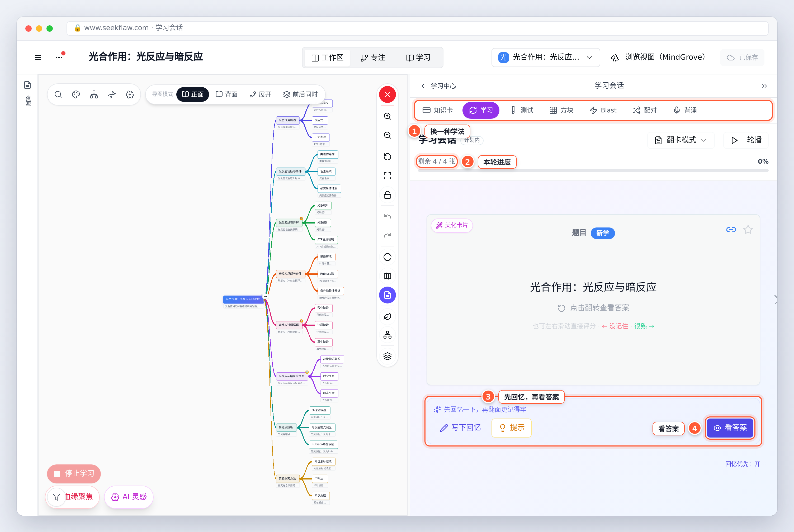Star the current flashcard
The height and width of the screenshot is (532, 794).
[748, 230]
